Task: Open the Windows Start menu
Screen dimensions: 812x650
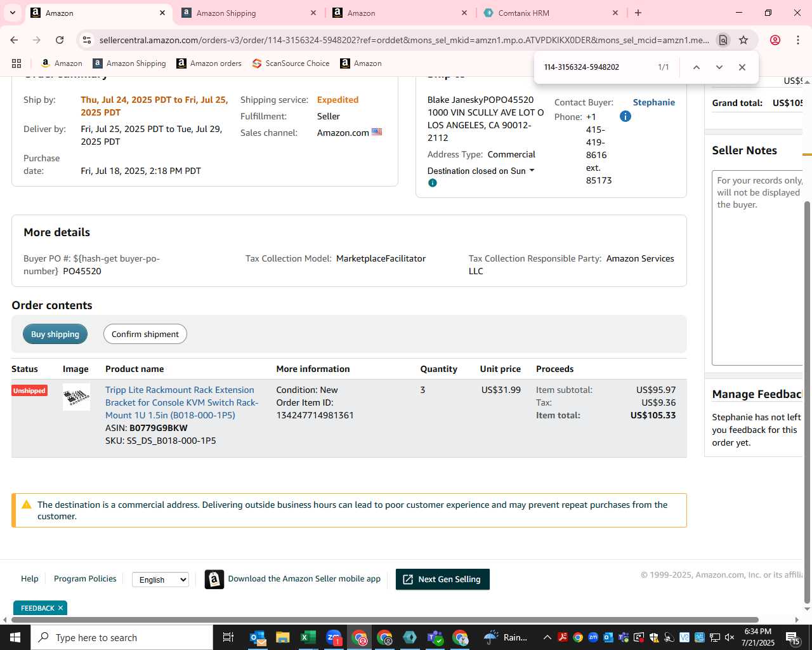Action: pos(15,637)
